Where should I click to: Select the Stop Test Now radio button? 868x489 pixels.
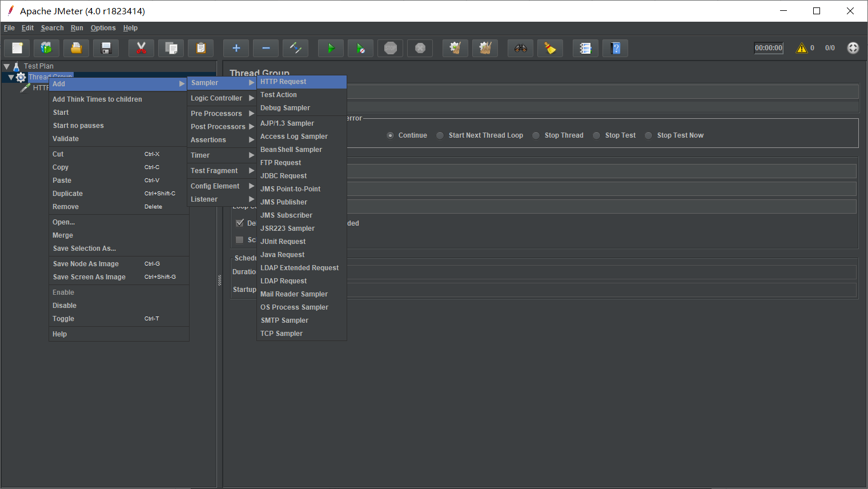click(648, 135)
